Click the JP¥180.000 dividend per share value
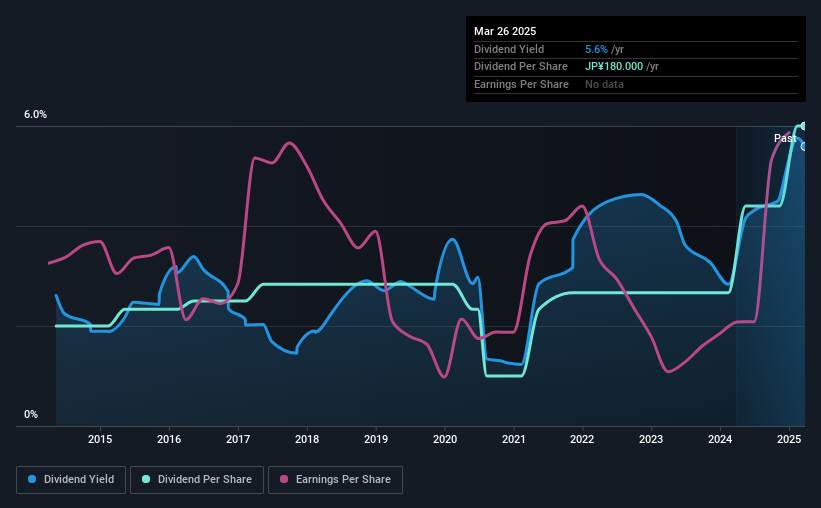 coord(614,67)
